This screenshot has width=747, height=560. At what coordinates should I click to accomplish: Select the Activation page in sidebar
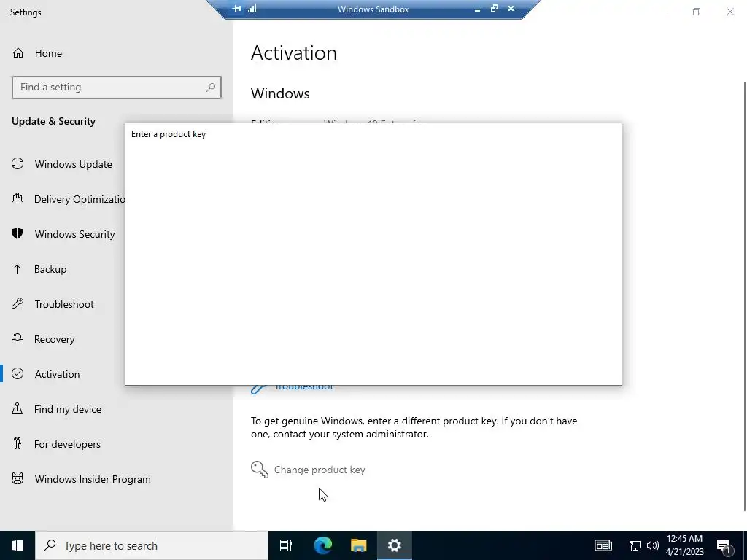46,374
